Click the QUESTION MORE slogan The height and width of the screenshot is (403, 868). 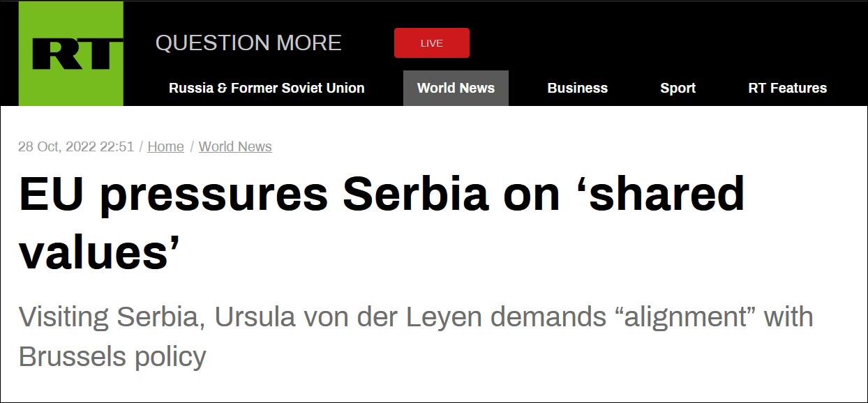(x=248, y=43)
